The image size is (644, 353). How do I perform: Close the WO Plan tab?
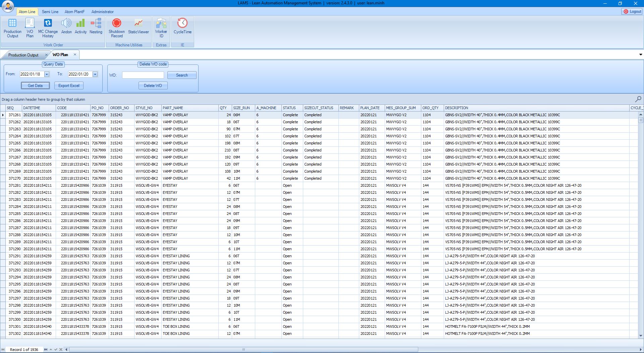click(75, 55)
